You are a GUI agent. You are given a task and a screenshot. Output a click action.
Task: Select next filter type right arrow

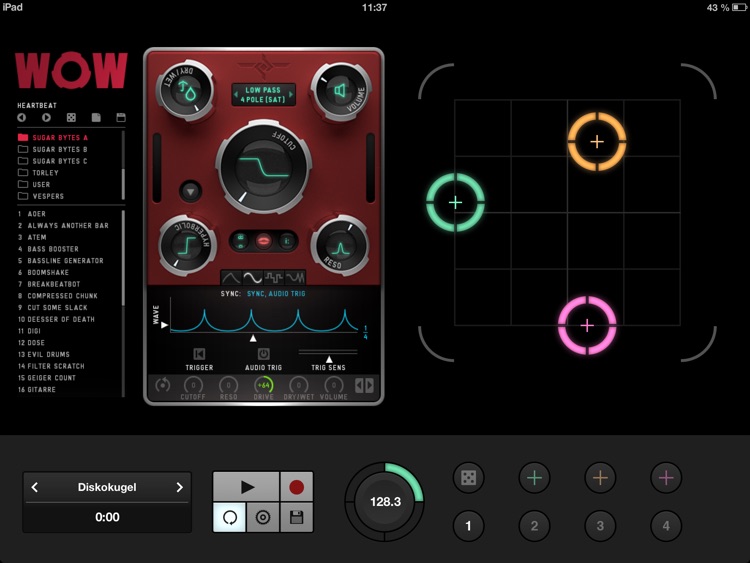[x=291, y=95]
